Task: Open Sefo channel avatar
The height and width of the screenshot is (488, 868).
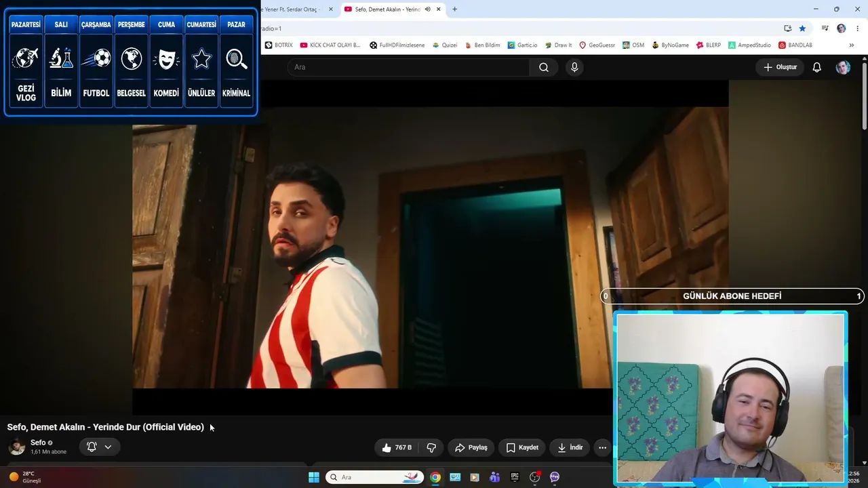Action: [x=17, y=447]
